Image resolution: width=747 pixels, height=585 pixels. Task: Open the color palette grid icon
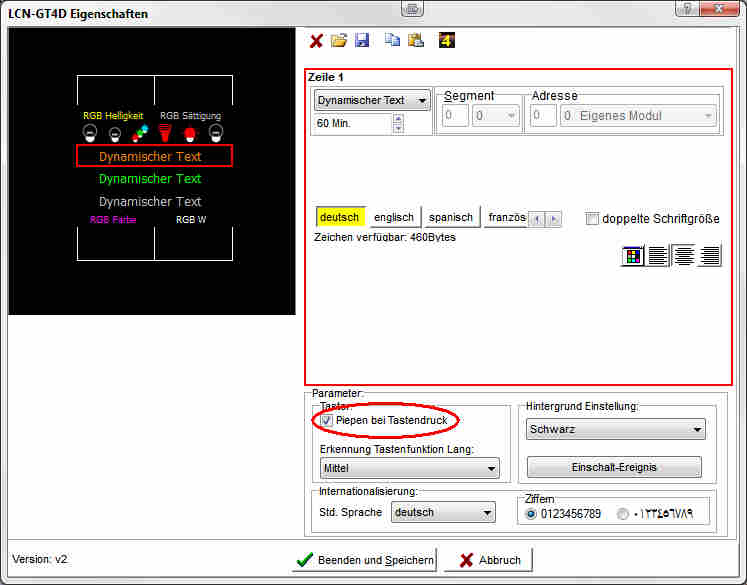pos(632,255)
